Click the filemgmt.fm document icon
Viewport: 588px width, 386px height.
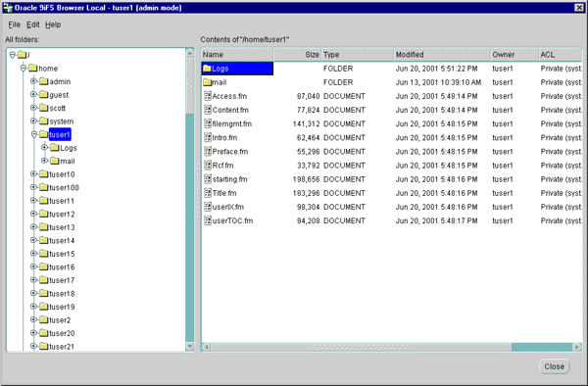208,123
